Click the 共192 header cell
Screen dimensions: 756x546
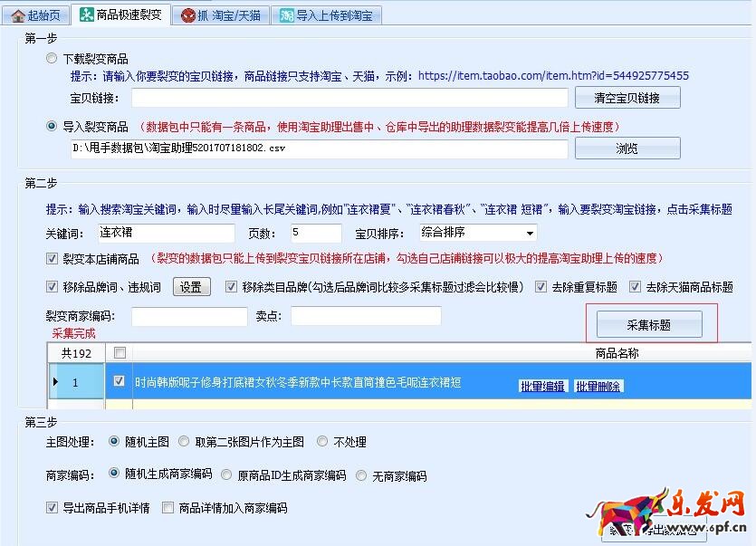[76, 353]
